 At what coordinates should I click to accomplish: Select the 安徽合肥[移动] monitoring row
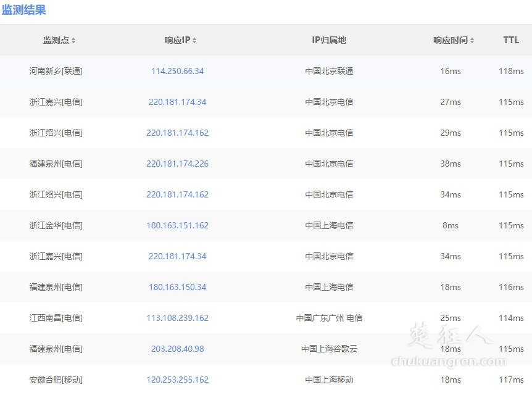click(58, 380)
